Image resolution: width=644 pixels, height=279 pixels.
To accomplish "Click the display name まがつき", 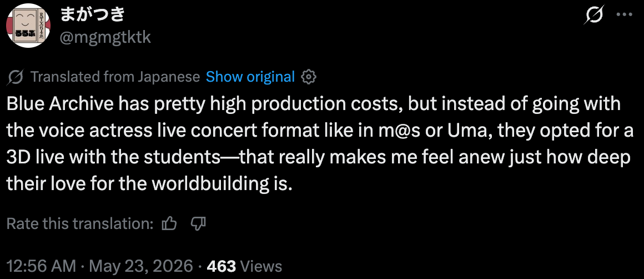I will (92, 15).
